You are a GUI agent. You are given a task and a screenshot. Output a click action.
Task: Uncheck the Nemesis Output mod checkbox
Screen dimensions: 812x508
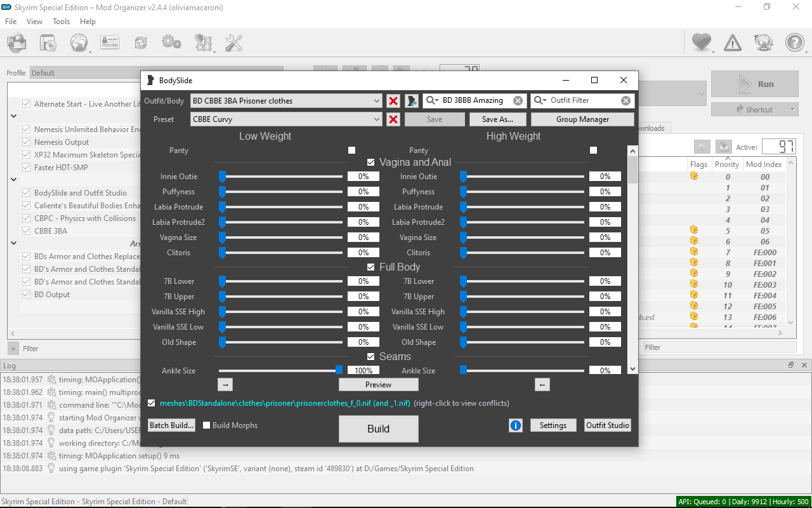pos(27,142)
